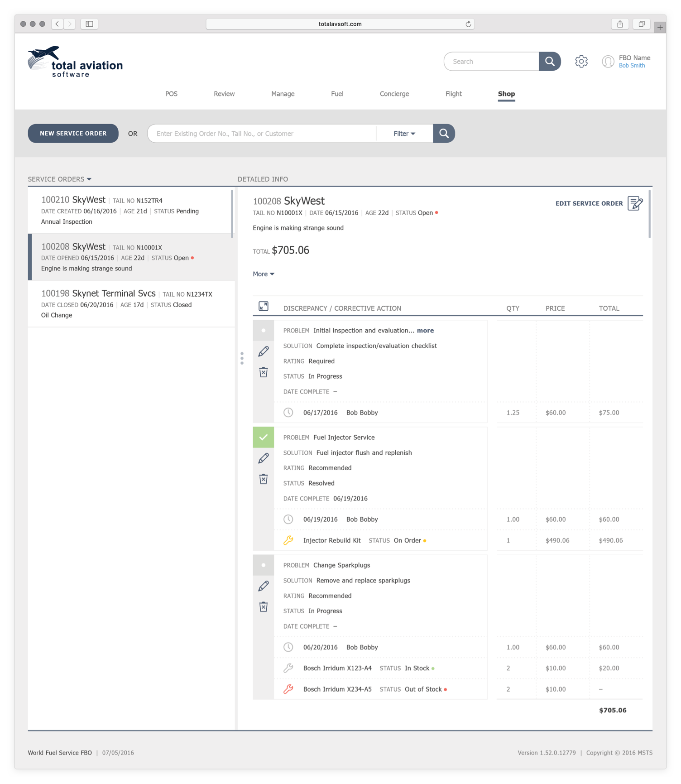Delete the Initial inspection problem trash icon
Image resolution: width=681 pixels, height=784 pixels.
point(264,372)
